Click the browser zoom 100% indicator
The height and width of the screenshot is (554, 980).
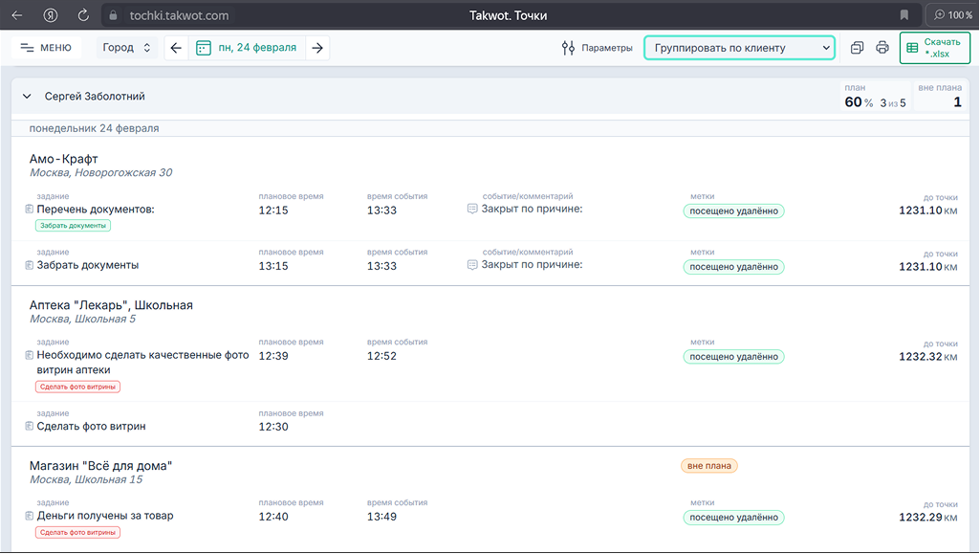952,15
